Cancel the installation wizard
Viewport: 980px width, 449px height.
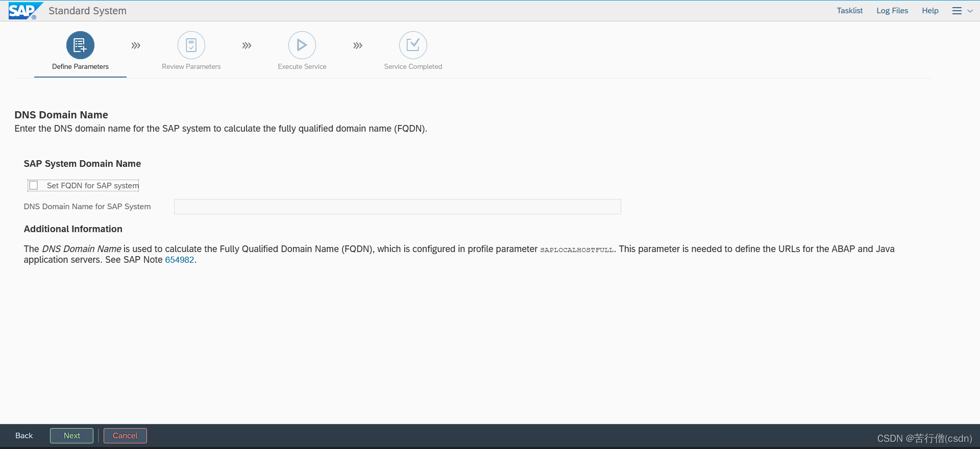pos(125,436)
